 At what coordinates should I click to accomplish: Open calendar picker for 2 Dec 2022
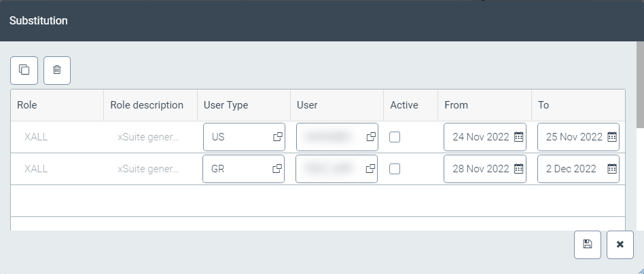611,169
